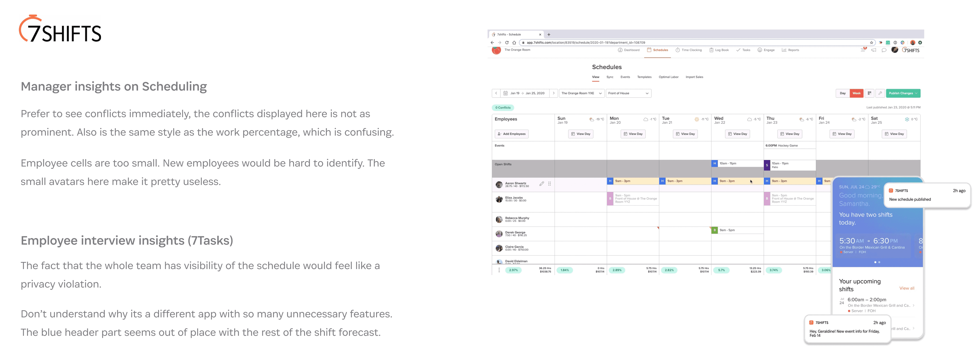Open notifications list icon with badge

coord(863,50)
